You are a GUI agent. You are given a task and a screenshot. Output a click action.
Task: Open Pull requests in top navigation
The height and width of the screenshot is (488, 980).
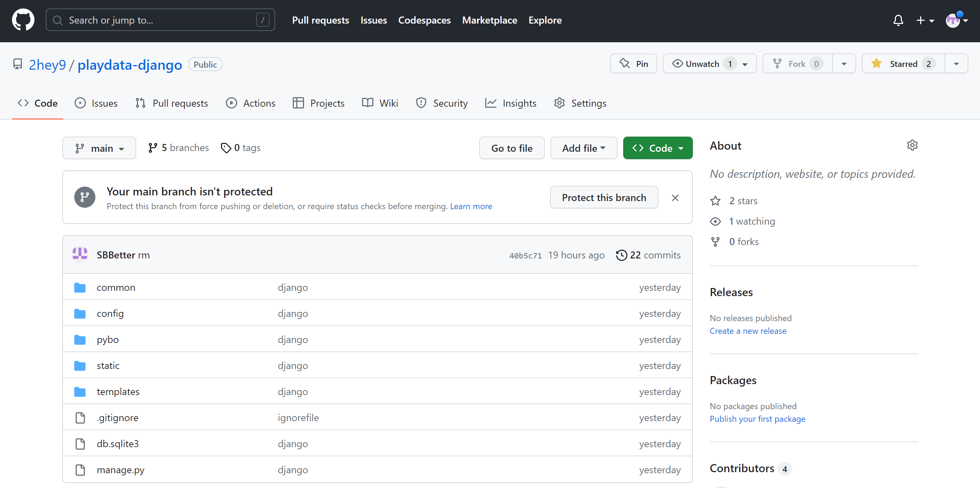320,20
